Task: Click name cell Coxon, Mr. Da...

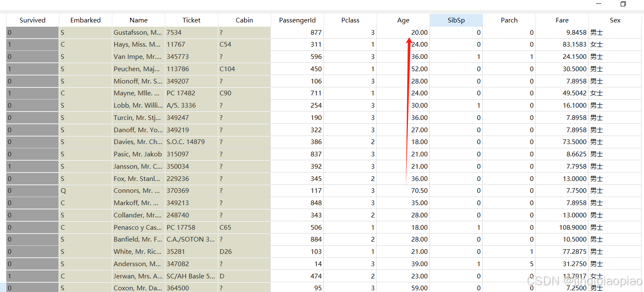Action: tap(139, 288)
